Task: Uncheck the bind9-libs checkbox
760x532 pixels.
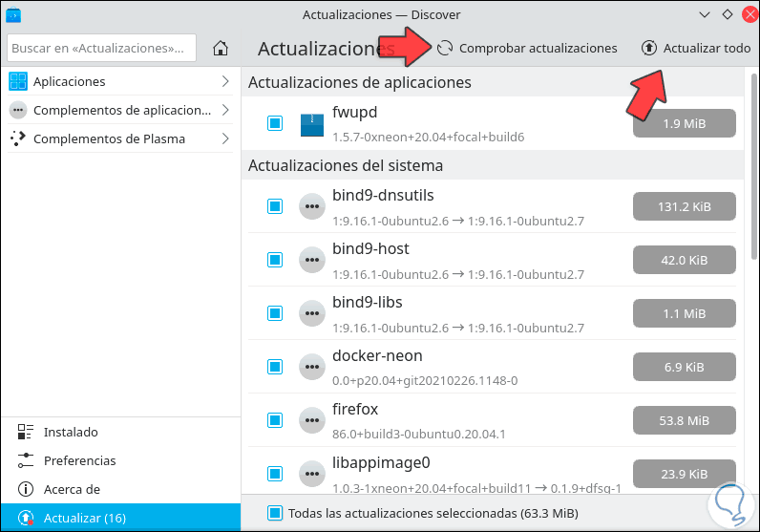Action: (x=275, y=313)
